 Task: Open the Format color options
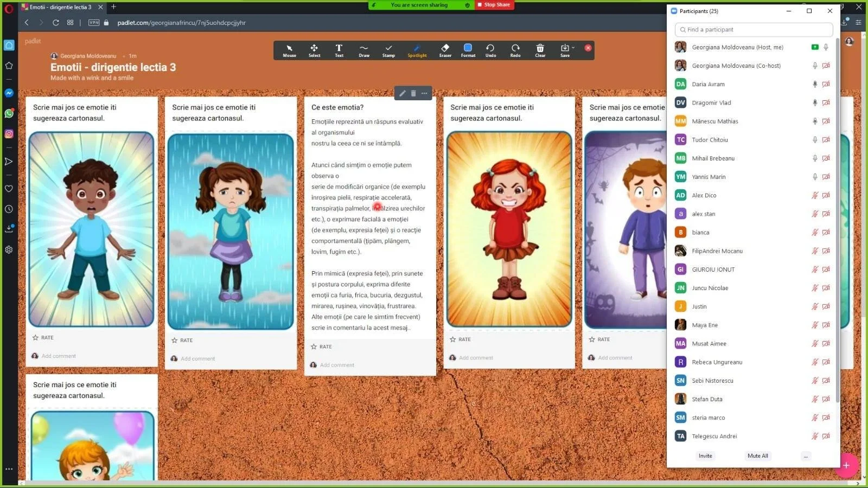[468, 50]
